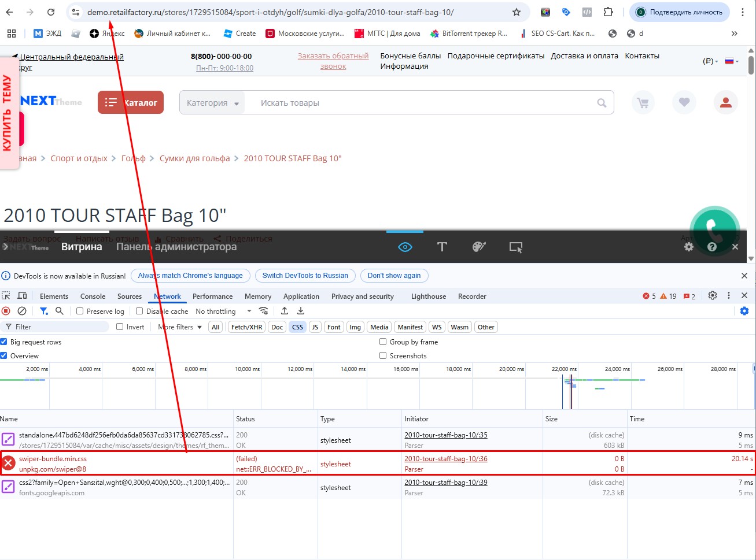Select the eye preview mode icon
Screen dimensions: 756x560
click(405, 247)
